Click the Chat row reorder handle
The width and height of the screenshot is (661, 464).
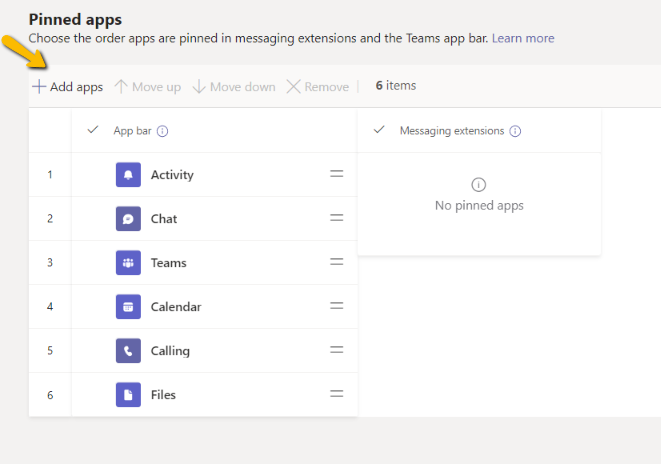(336, 218)
